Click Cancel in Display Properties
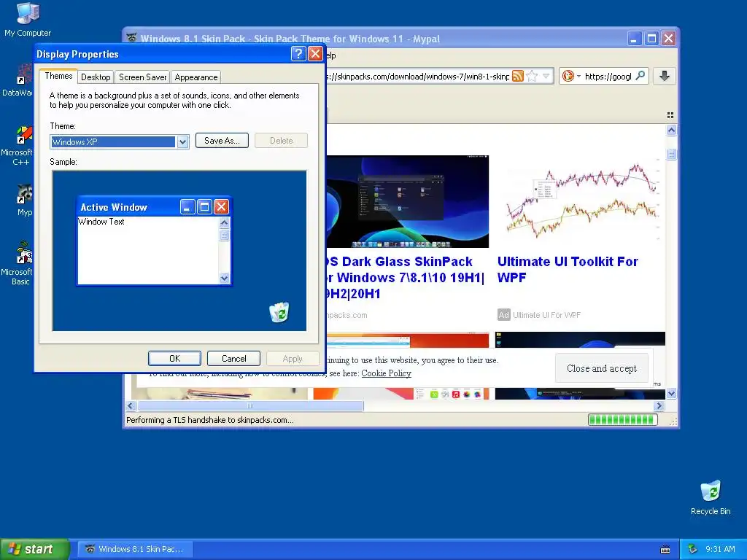Image resolution: width=747 pixels, height=560 pixels. point(234,359)
